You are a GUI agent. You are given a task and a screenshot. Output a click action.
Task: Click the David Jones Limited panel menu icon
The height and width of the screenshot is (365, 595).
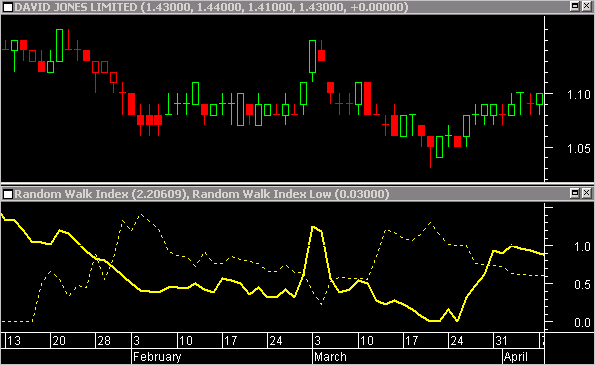tap(8, 7)
